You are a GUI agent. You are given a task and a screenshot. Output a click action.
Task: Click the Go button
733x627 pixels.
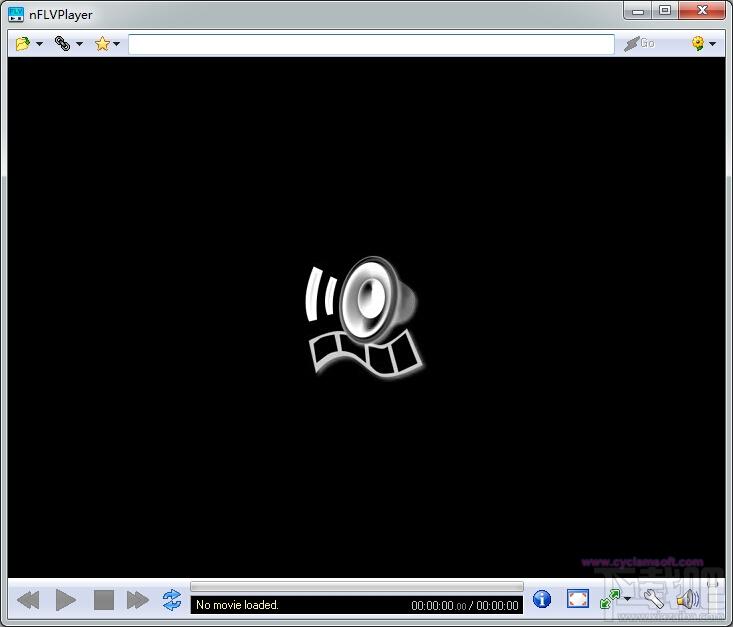[640, 43]
